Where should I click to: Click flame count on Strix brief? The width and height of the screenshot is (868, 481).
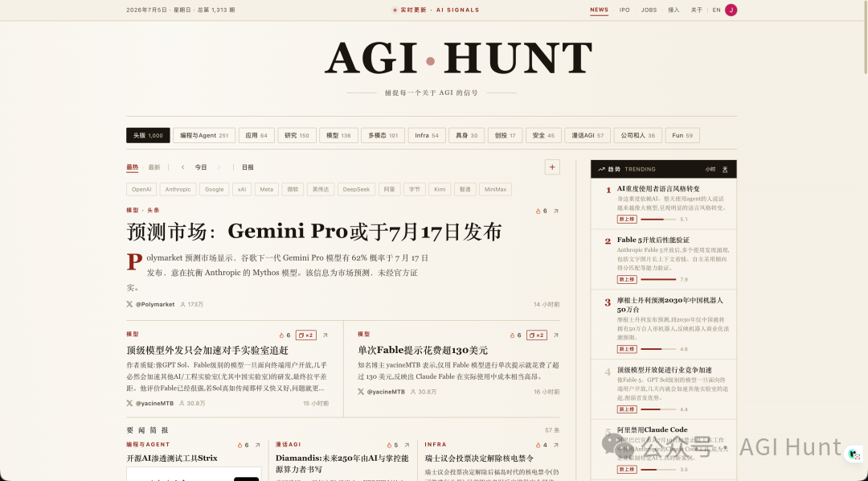(x=243, y=445)
